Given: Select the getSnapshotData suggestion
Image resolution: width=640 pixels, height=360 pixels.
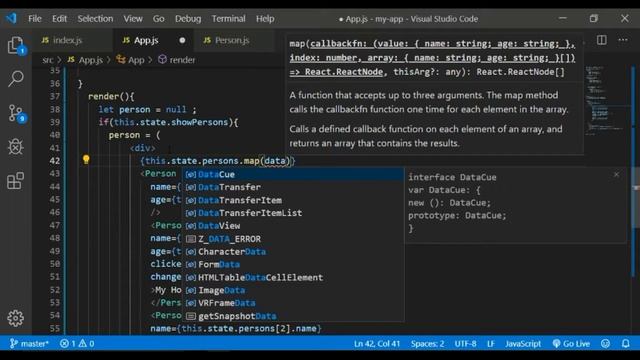Looking at the screenshot, I should pyautogui.click(x=293, y=316).
